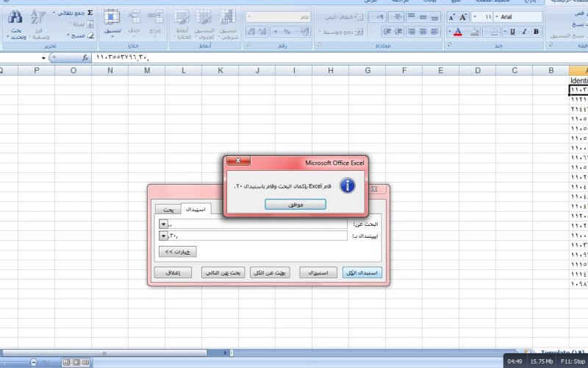Open the Find & Select binoculars menu
Image resolution: width=588 pixels, height=368 pixels.
click(15, 25)
